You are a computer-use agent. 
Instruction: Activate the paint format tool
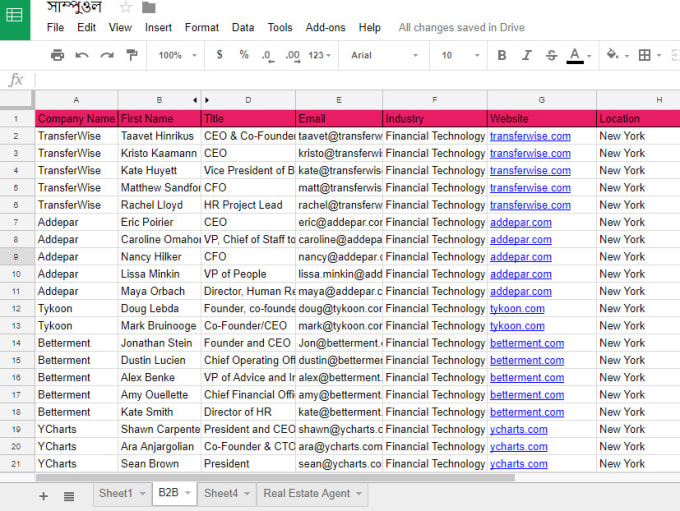pos(131,55)
